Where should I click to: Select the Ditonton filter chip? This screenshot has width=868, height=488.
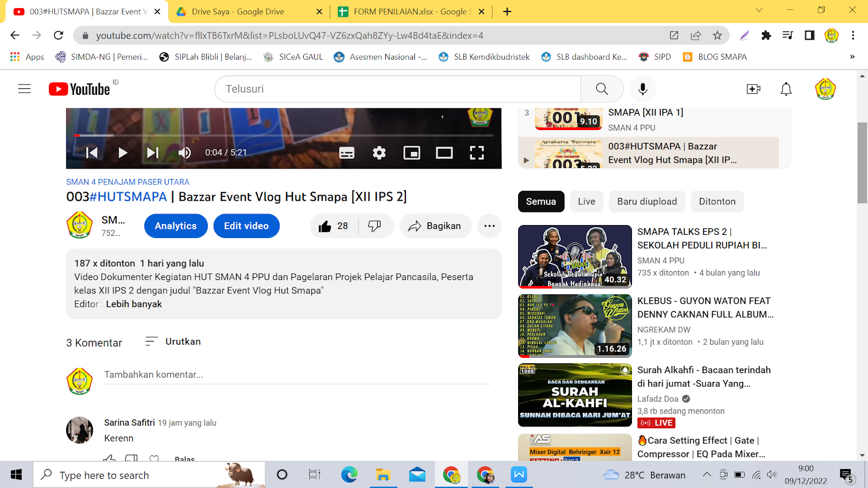(717, 202)
